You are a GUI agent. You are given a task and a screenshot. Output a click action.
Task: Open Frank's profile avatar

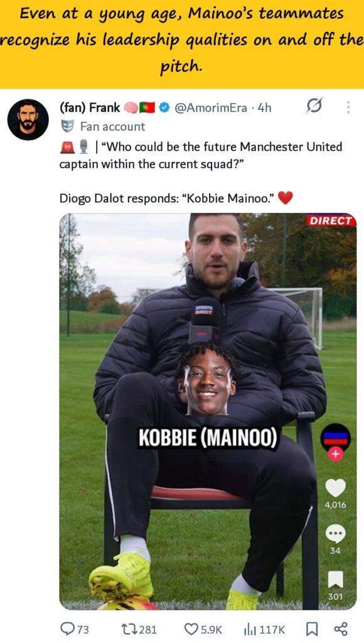pos(28,119)
